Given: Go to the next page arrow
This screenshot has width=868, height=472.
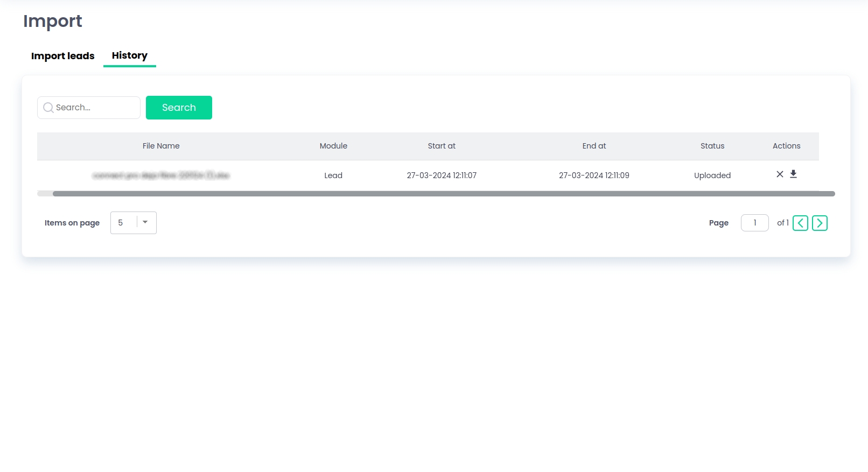Looking at the screenshot, I should (x=820, y=223).
